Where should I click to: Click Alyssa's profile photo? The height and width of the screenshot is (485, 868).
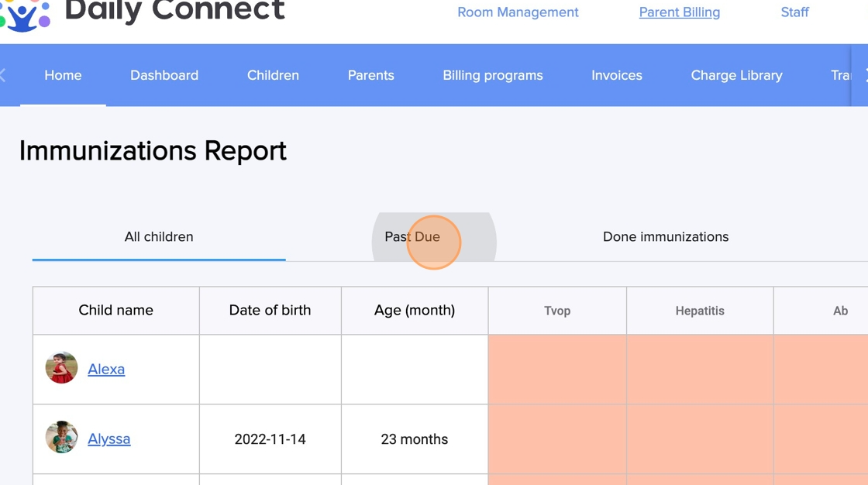click(x=61, y=438)
